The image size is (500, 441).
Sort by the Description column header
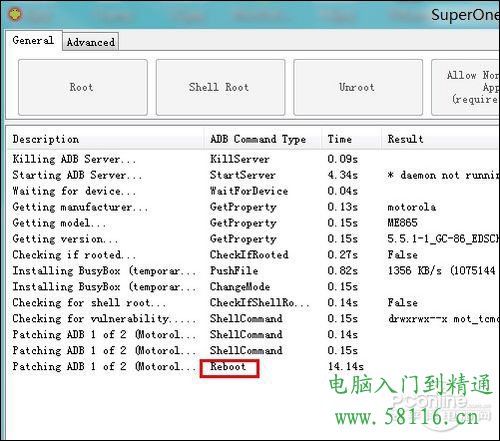point(106,139)
